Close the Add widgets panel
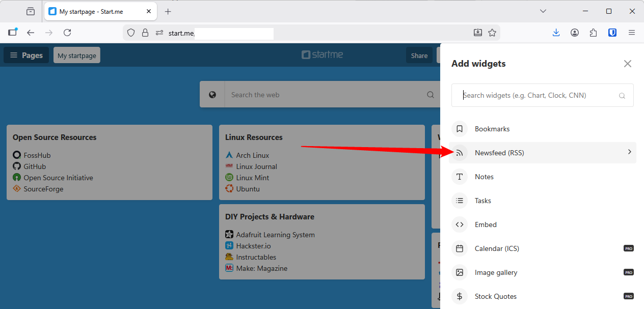644x309 pixels. click(x=628, y=64)
